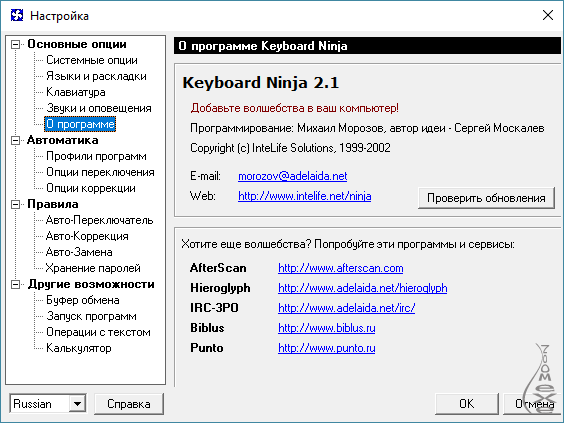The width and height of the screenshot is (564, 423).
Task: Select Клавиатура tree item
Action: pos(76,92)
